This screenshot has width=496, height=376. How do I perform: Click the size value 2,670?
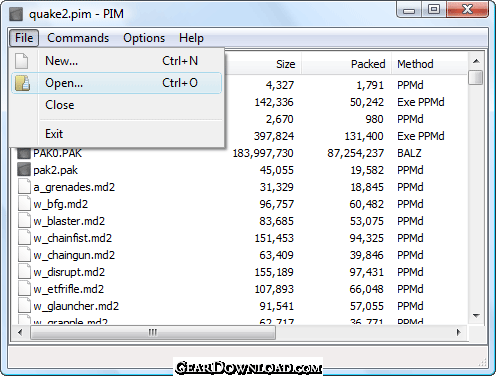tap(280, 119)
